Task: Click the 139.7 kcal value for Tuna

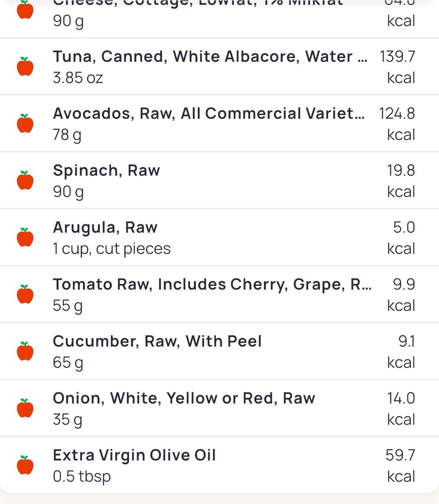Action: click(x=397, y=67)
